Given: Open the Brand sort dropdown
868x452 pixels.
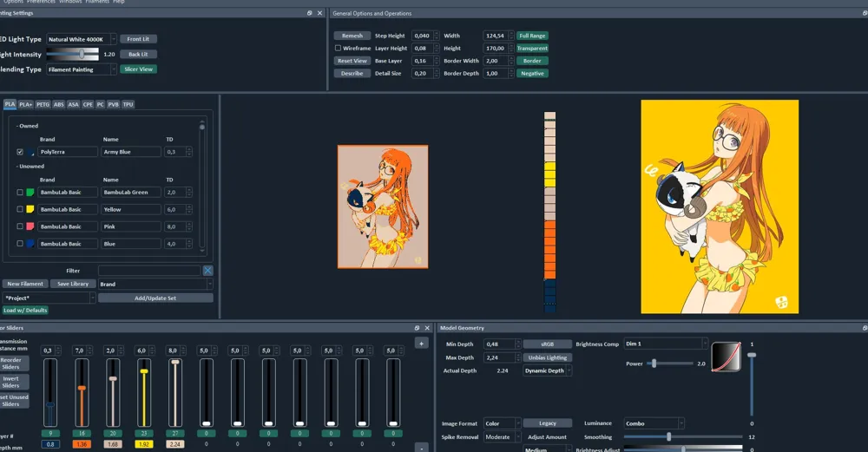Looking at the screenshot, I should (x=155, y=285).
